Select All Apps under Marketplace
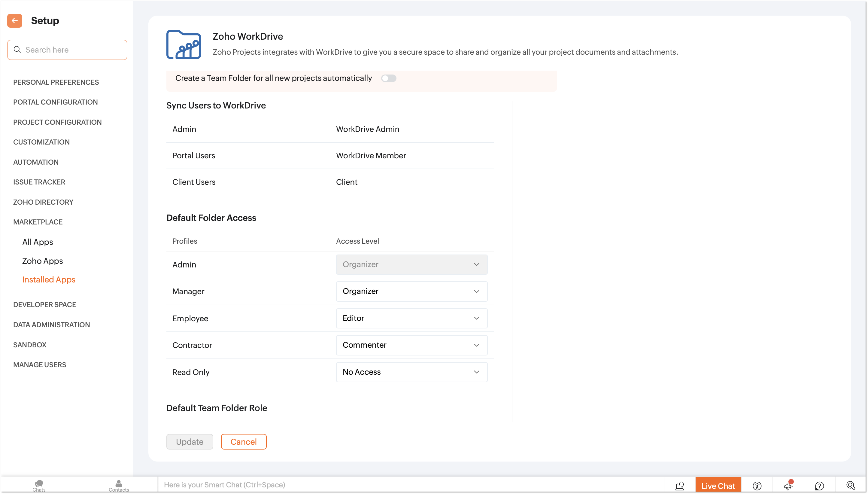868x494 pixels. (x=38, y=242)
